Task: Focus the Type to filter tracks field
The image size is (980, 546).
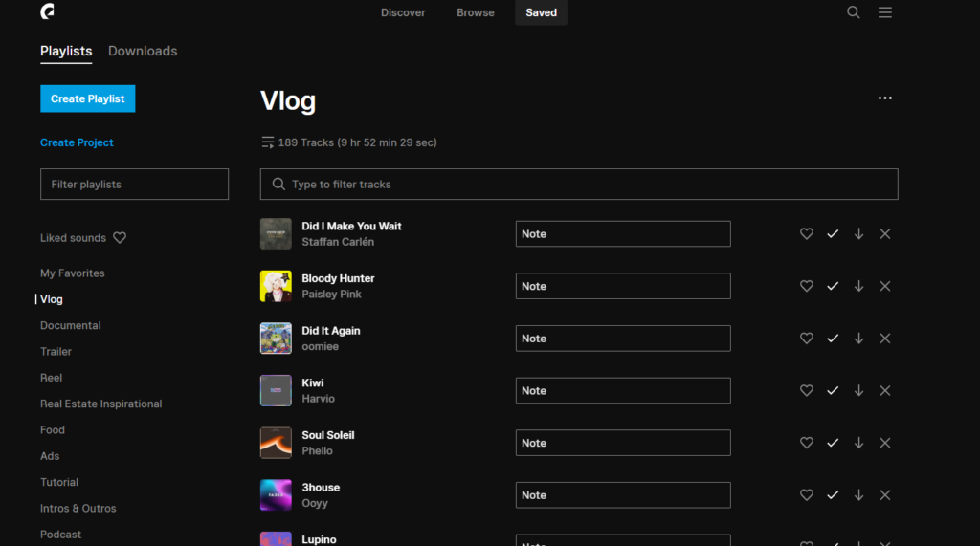Action: [579, 185]
